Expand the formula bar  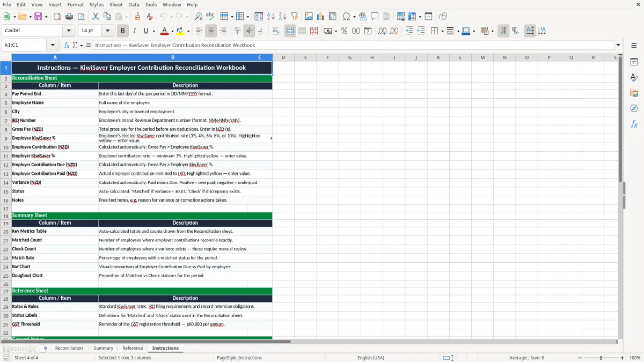[x=618, y=45]
